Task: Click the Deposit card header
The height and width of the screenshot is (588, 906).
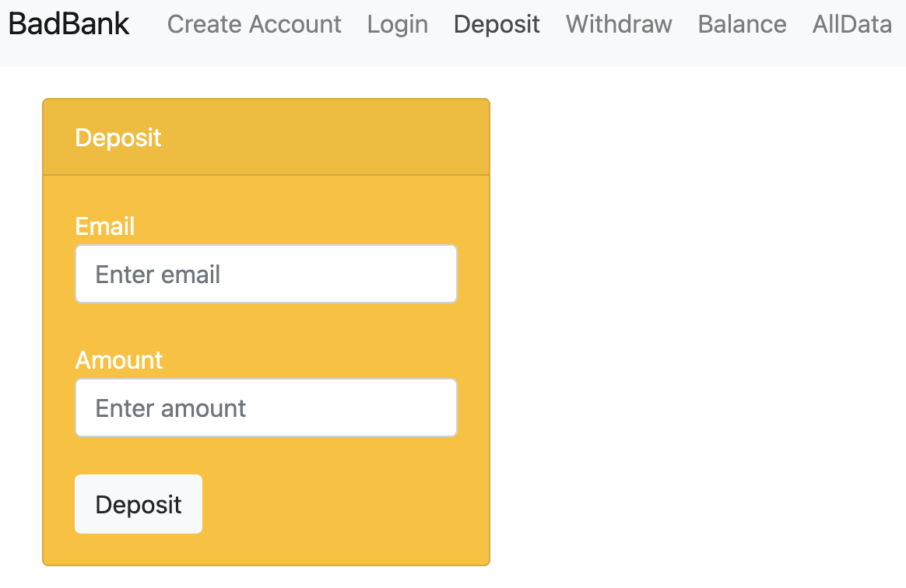Action: coord(118,137)
